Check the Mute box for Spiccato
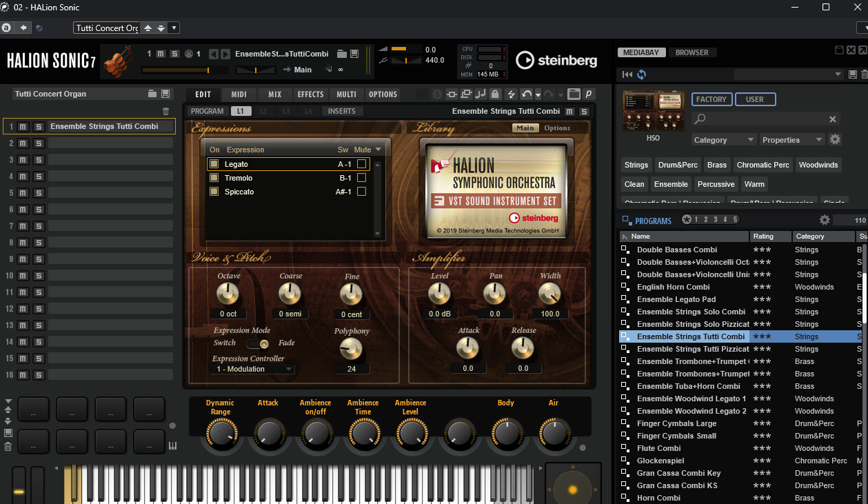The image size is (868, 504). (x=361, y=192)
